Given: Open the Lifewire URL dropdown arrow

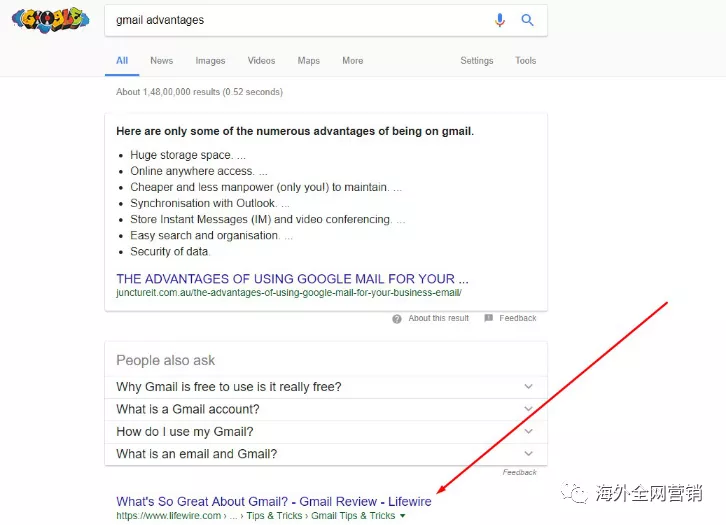Looking at the screenshot, I should 403,517.
